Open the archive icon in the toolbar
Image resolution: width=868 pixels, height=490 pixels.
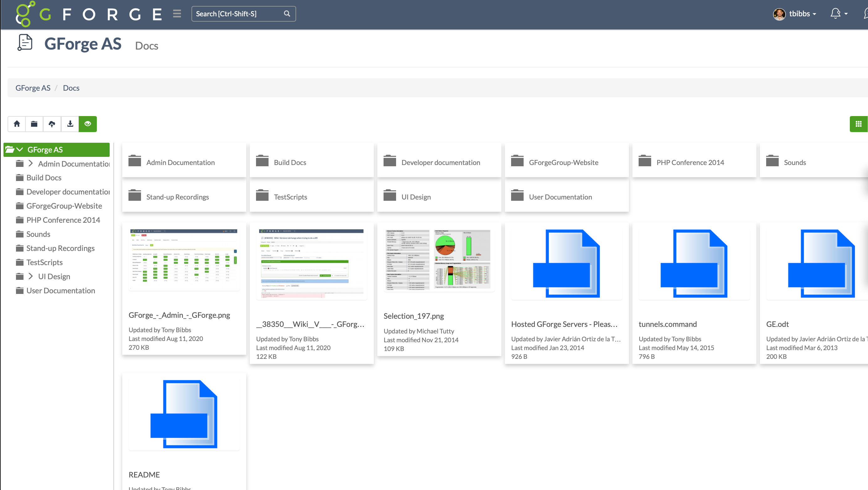[34, 124]
